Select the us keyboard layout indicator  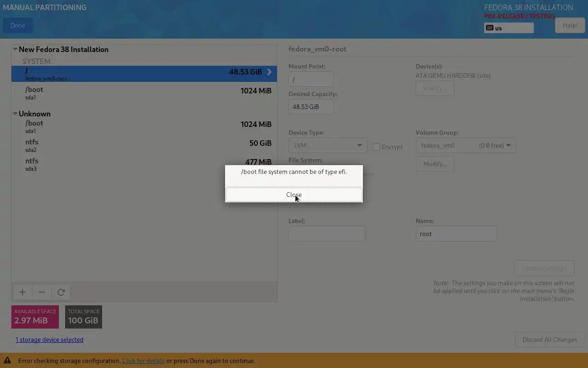pyautogui.click(x=509, y=28)
